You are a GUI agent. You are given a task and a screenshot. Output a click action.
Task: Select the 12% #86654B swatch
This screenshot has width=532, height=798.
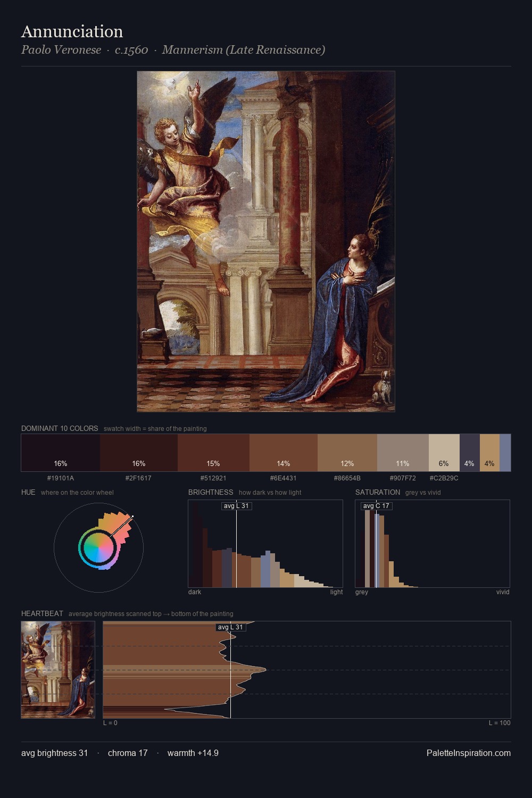347,453
